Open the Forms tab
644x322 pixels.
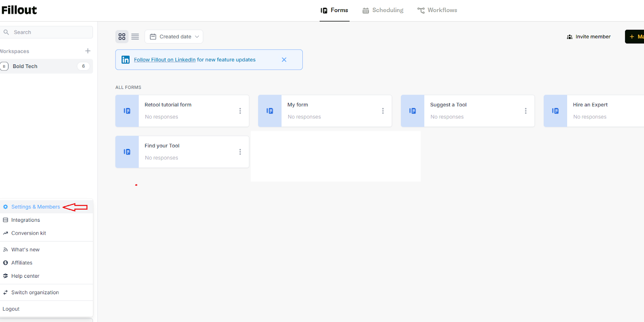334,10
